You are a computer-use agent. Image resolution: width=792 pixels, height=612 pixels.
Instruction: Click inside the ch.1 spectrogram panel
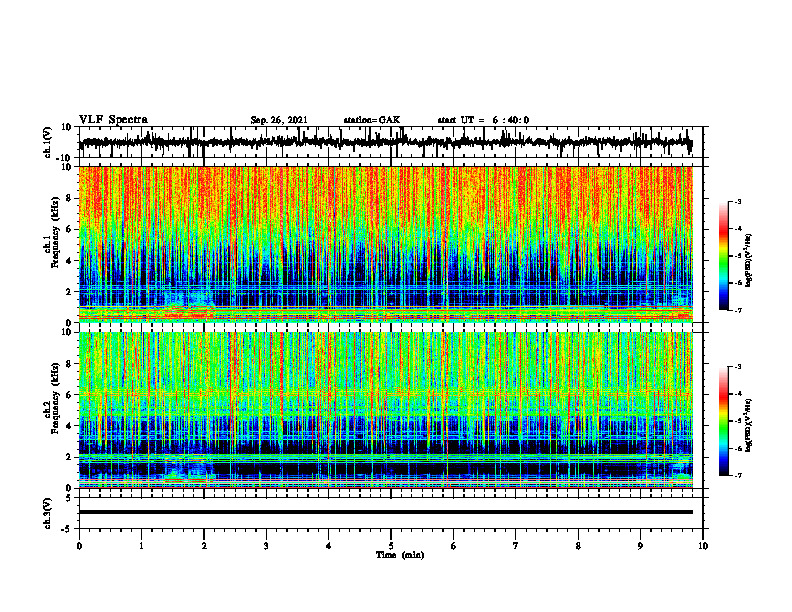(385, 244)
